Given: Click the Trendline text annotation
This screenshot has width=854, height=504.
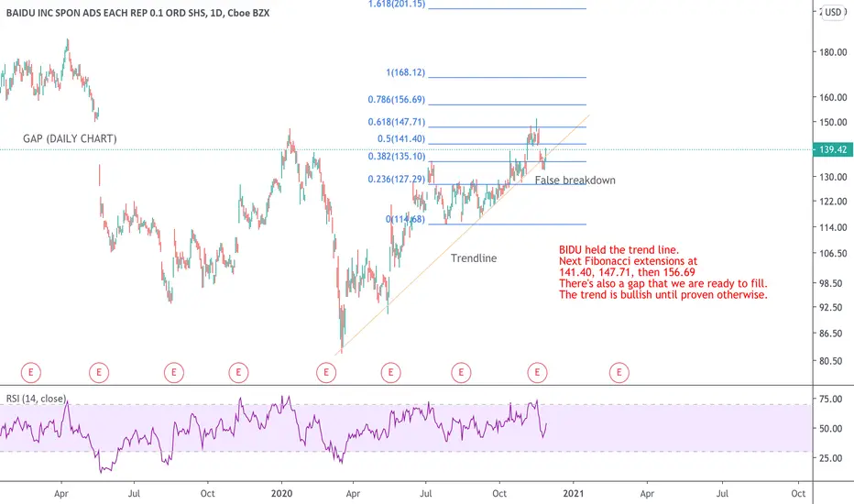Looking at the screenshot, I should [x=474, y=258].
